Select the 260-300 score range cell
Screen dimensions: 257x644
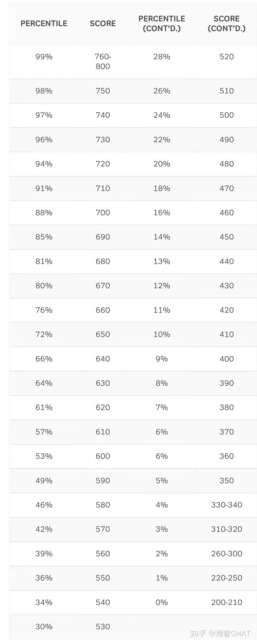(x=227, y=554)
